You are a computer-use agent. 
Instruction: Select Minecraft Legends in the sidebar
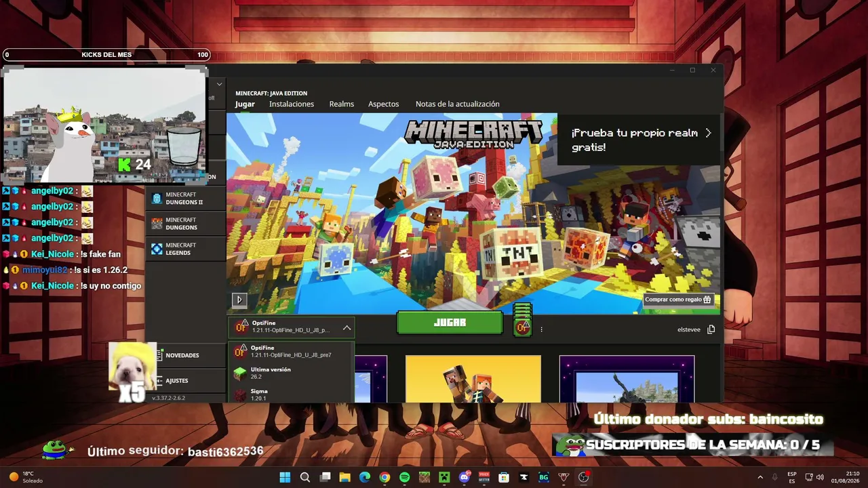click(x=186, y=249)
